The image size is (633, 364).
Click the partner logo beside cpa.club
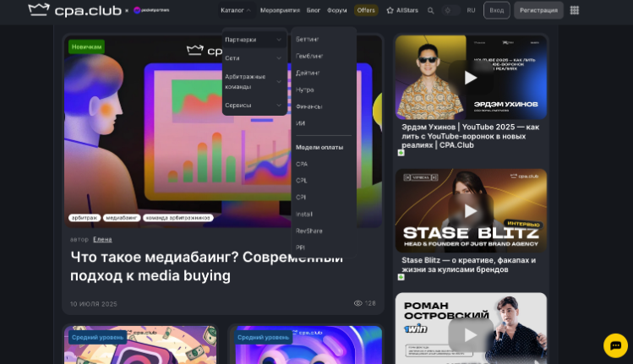pyautogui.click(x=151, y=10)
